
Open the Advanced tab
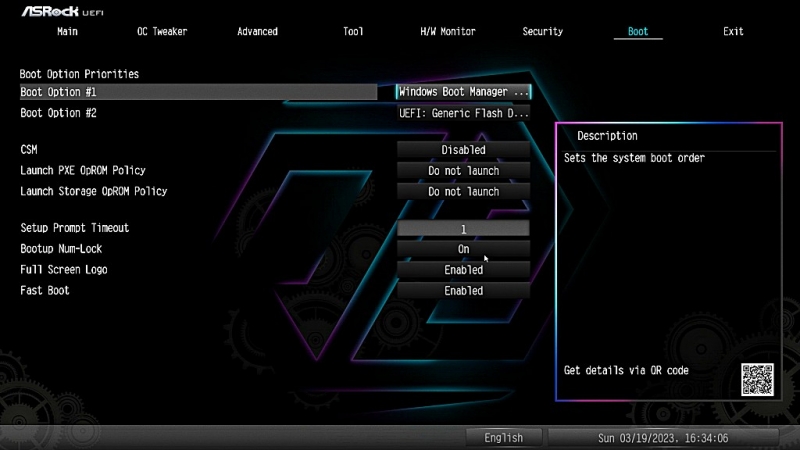pyautogui.click(x=257, y=32)
